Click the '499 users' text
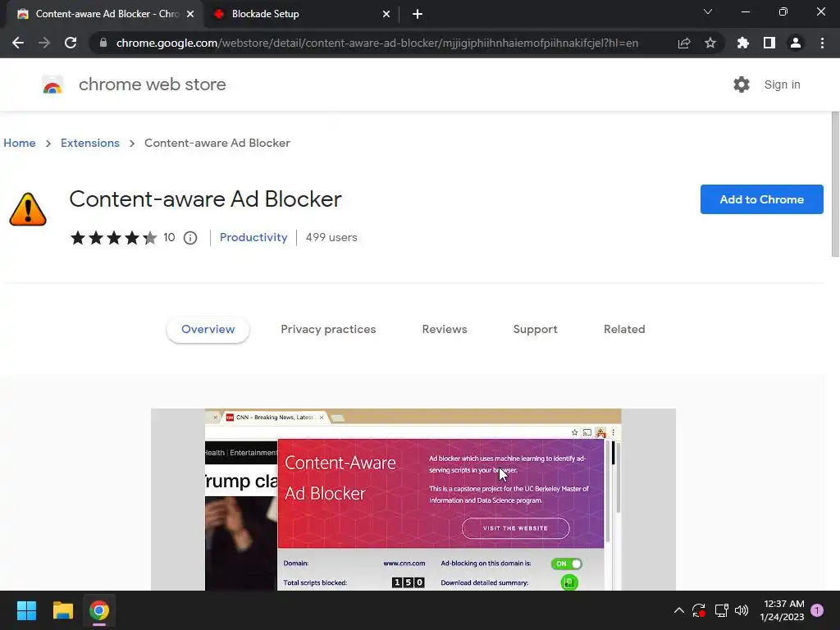The image size is (840, 630). (331, 237)
